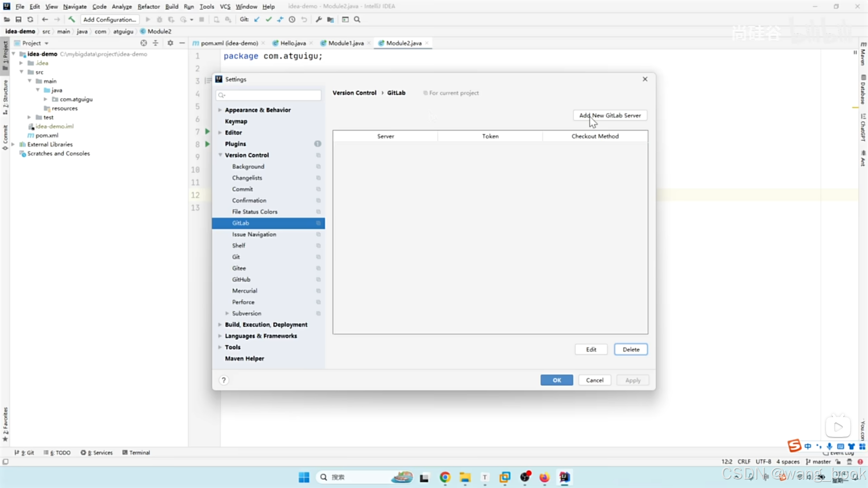This screenshot has width=868, height=488.
Task: Open the TODO tool window
Action: (x=57, y=453)
